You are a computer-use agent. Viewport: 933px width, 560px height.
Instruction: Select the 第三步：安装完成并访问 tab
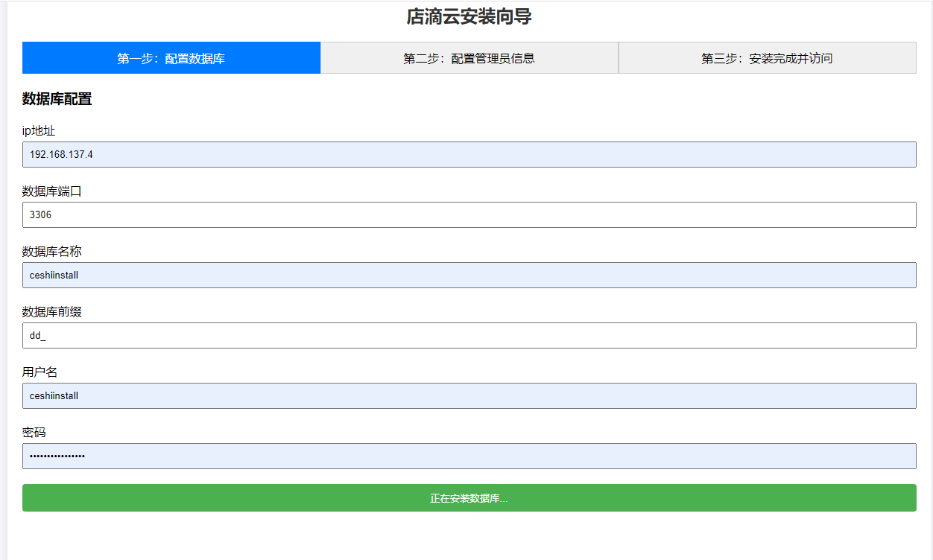click(x=768, y=57)
